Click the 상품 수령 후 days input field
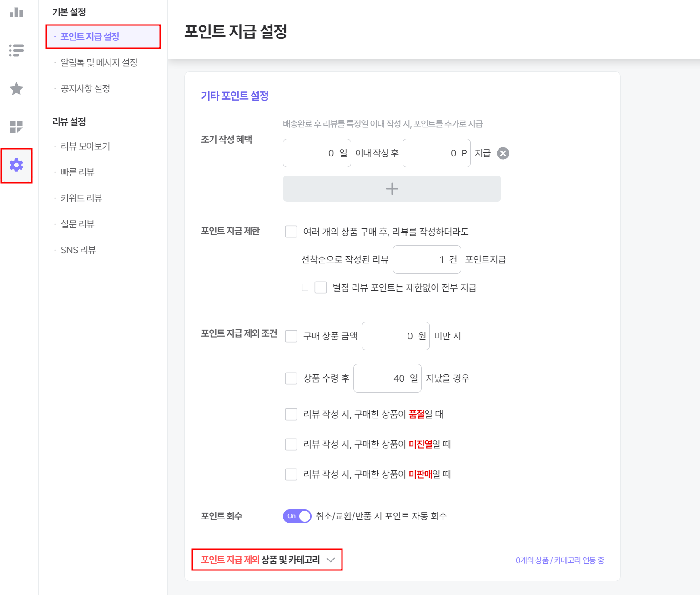The height and width of the screenshot is (595, 700). 388,378
